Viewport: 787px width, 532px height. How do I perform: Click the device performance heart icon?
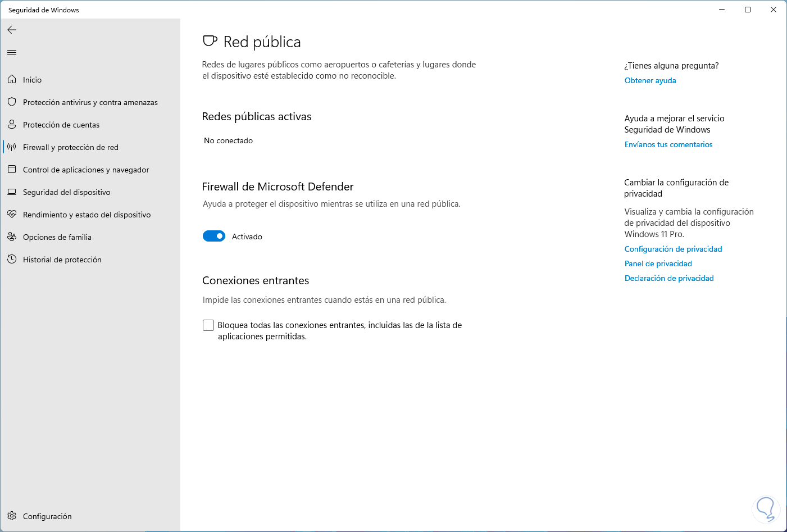coord(12,215)
